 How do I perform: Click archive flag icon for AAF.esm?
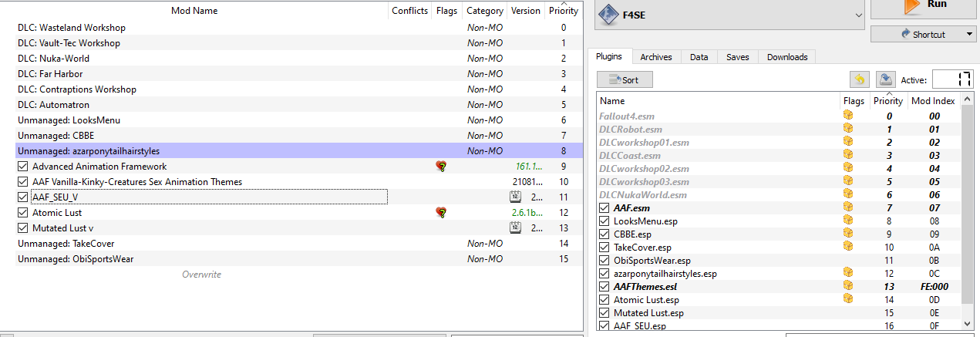(x=848, y=207)
